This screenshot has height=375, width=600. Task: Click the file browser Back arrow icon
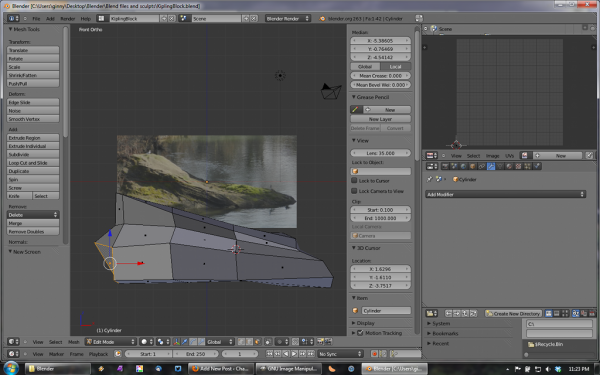pyautogui.click(x=448, y=313)
